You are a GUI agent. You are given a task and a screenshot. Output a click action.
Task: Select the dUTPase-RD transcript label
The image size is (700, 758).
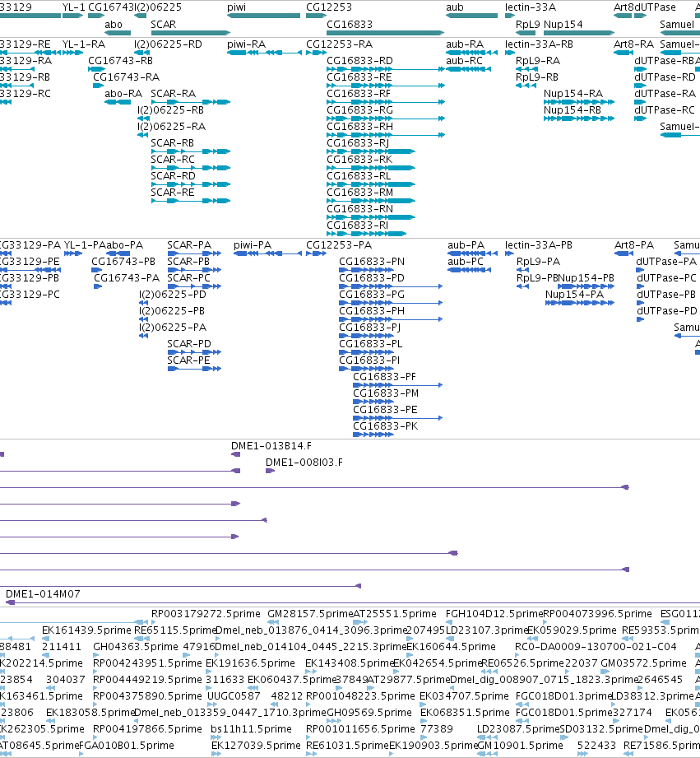tap(665, 77)
